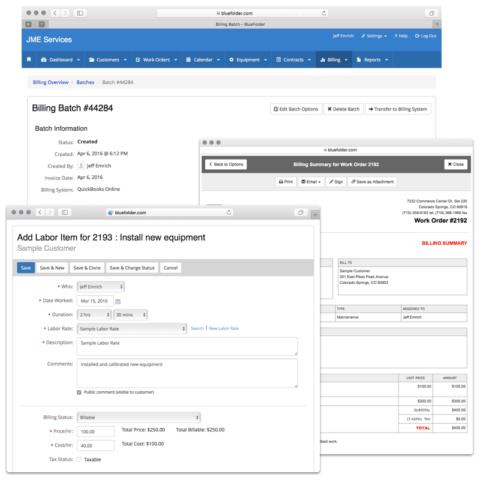
Task: Toggle sidebar icon in Add Labor Item window
Action: pos(65,212)
